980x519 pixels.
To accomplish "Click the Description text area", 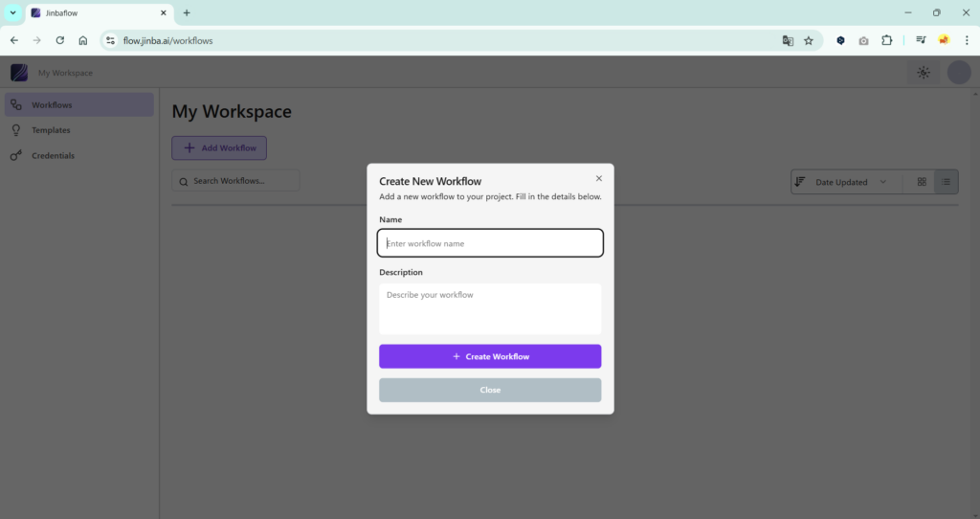I will (x=490, y=309).
